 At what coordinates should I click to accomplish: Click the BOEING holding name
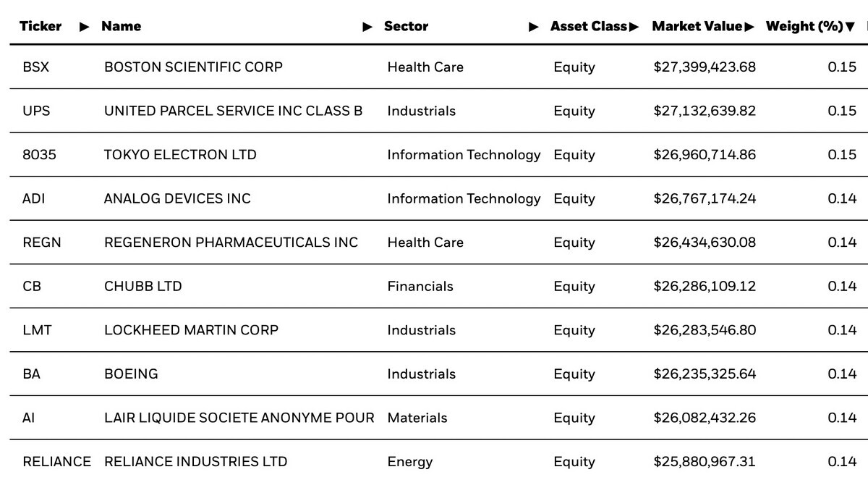point(131,374)
